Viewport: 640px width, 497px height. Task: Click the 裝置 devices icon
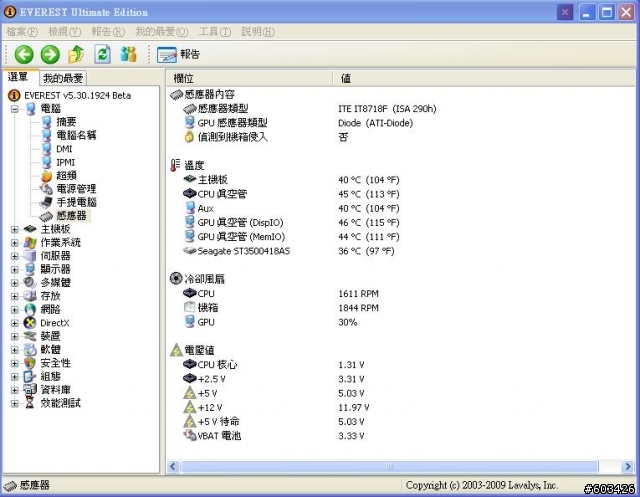tap(30, 337)
